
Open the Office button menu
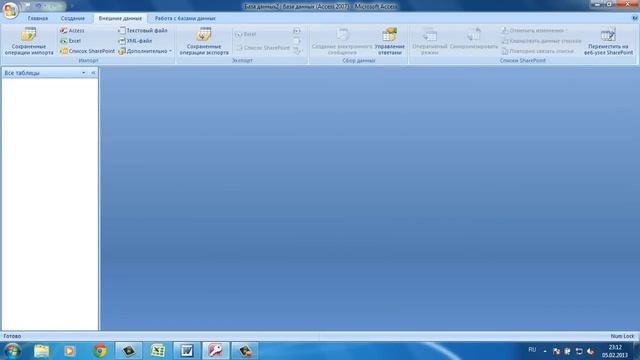pos(10,10)
